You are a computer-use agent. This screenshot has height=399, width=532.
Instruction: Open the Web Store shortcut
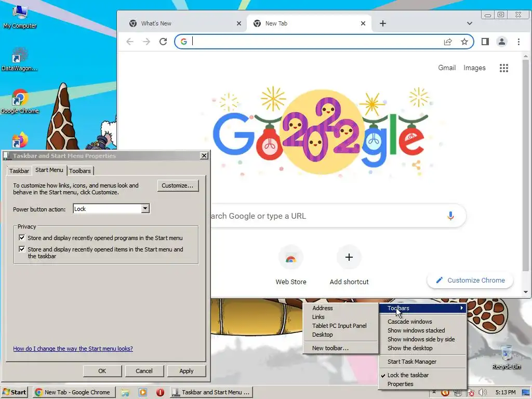pyautogui.click(x=291, y=266)
